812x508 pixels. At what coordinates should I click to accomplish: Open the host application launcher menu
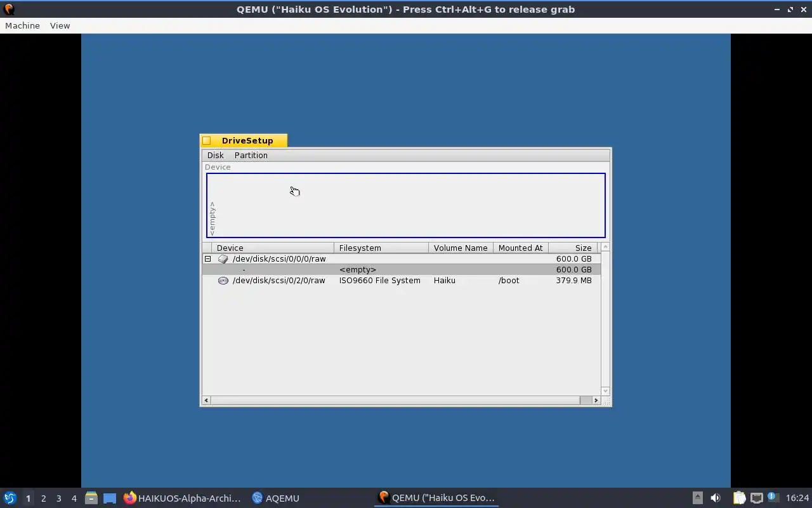click(x=10, y=498)
